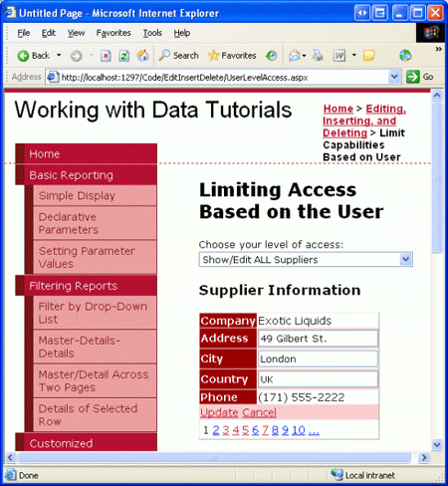The height and width of the screenshot is (486, 448).
Task: Click the Back arrow icon
Action: [23, 56]
